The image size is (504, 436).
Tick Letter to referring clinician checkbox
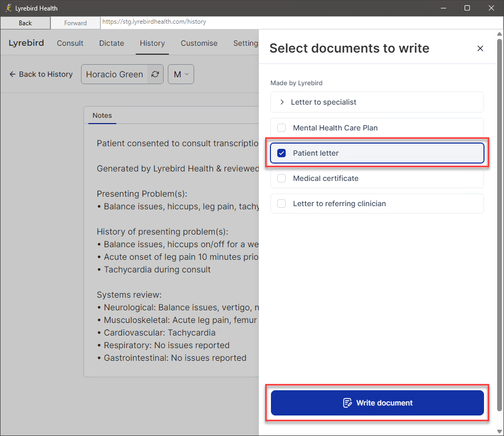pyautogui.click(x=281, y=204)
